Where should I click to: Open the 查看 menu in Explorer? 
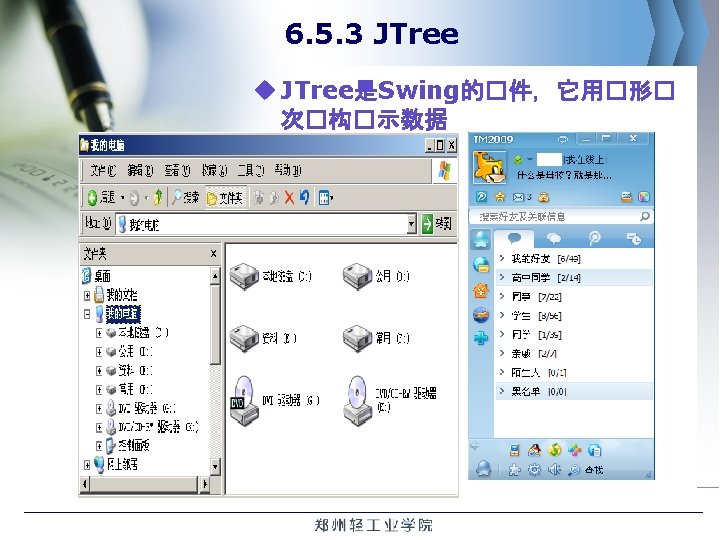click(177, 170)
